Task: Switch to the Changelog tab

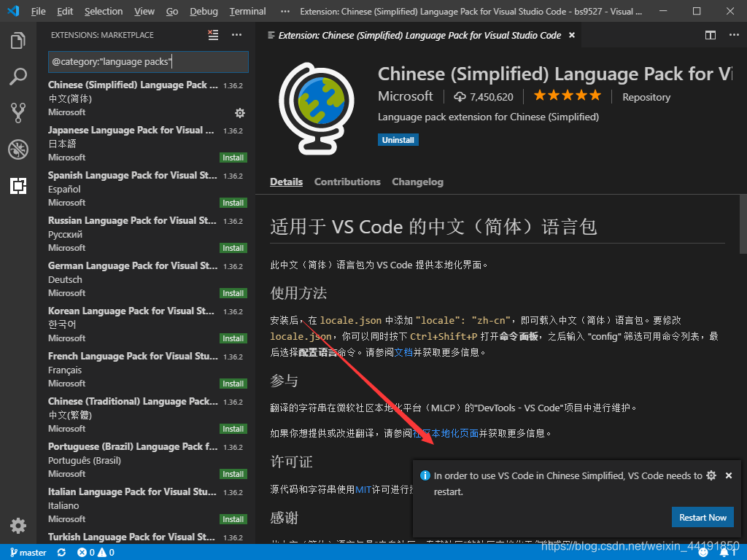Action: (417, 182)
